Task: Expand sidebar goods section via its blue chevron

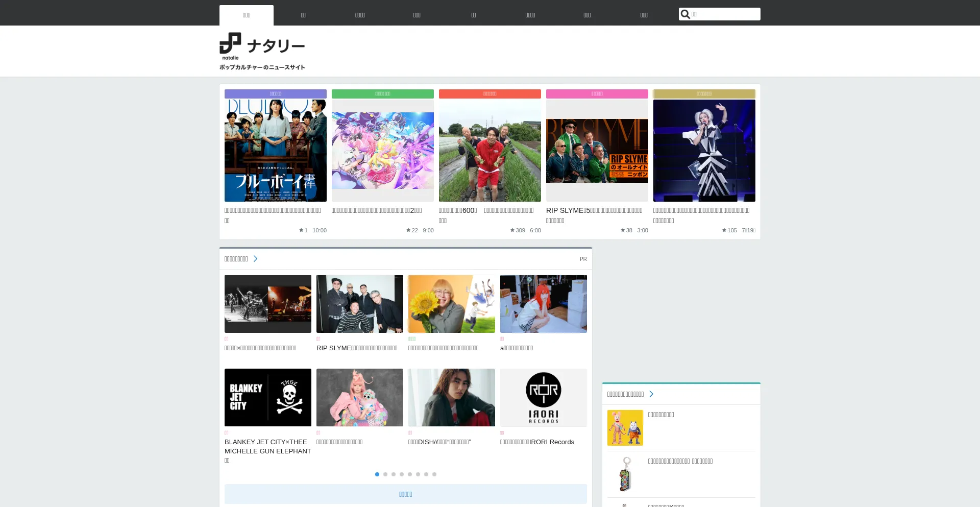Action: (x=651, y=394)
